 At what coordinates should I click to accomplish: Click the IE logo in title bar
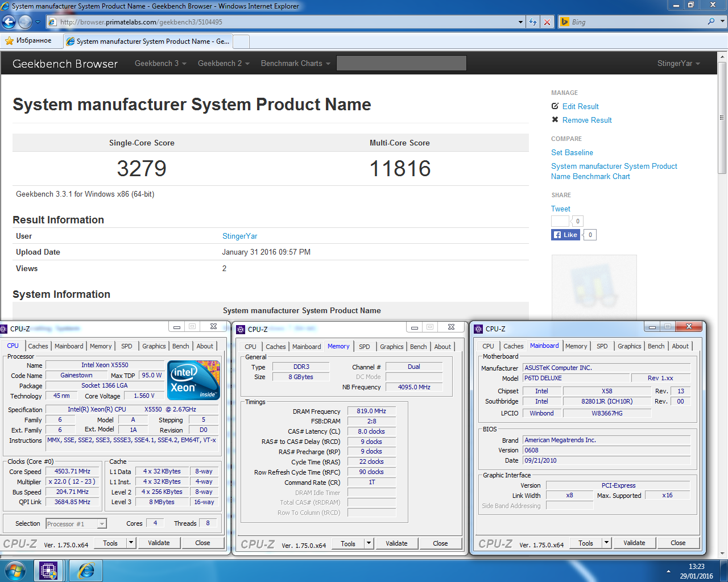(6, 6)
